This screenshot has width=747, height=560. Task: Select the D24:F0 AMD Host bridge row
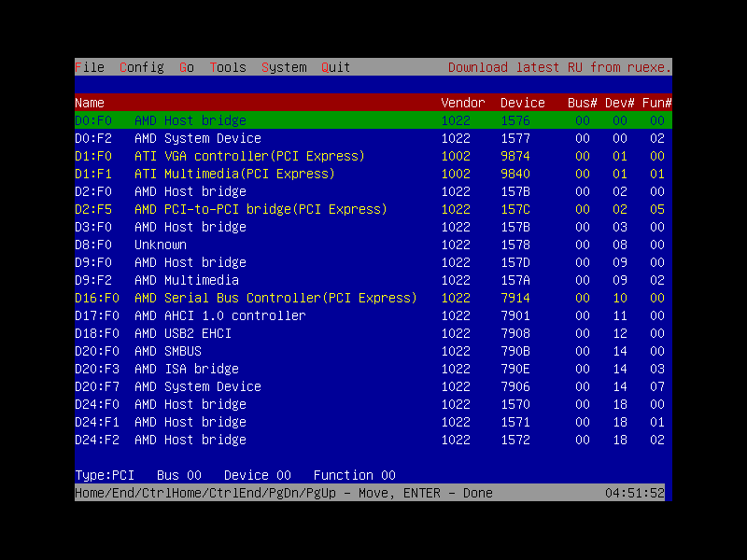pyautogui.click(x=373, y=404)
